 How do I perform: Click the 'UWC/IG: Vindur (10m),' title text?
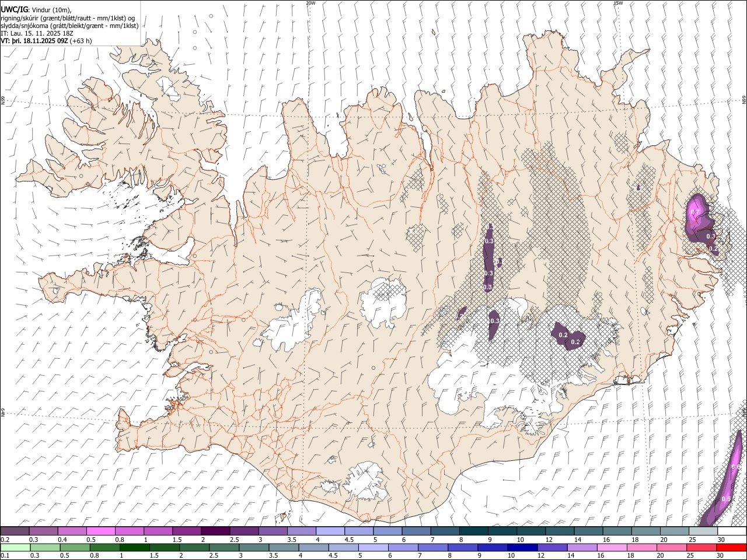point(36,10)
